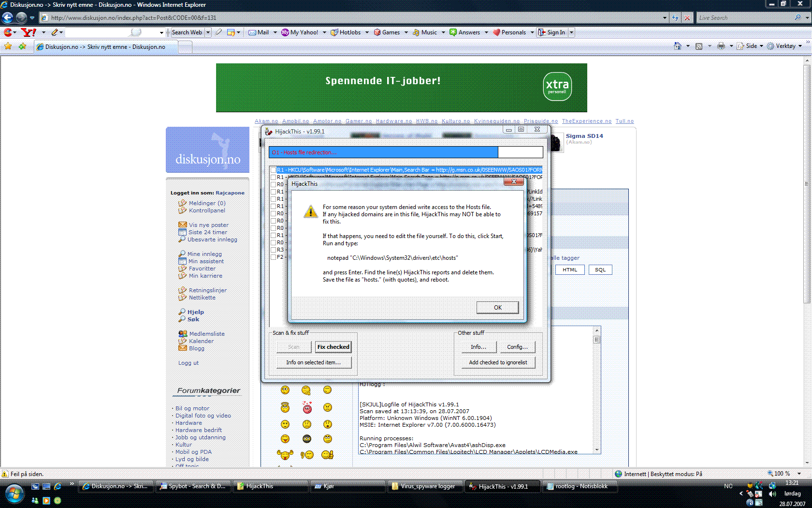812x508 pixels.
Task: Open the HotJobs dropdown arrow
Action: click(367, 32)
